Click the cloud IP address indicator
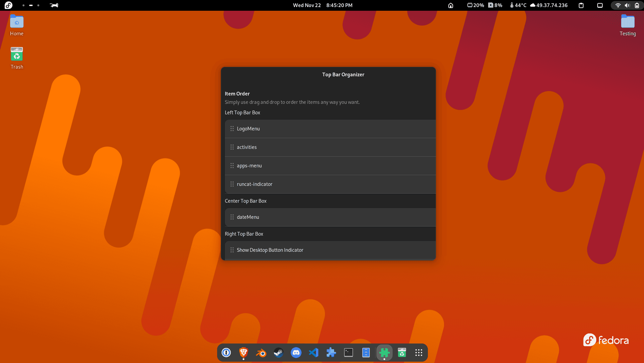Screen dimensions: 644x363 (x=549, y=5)
